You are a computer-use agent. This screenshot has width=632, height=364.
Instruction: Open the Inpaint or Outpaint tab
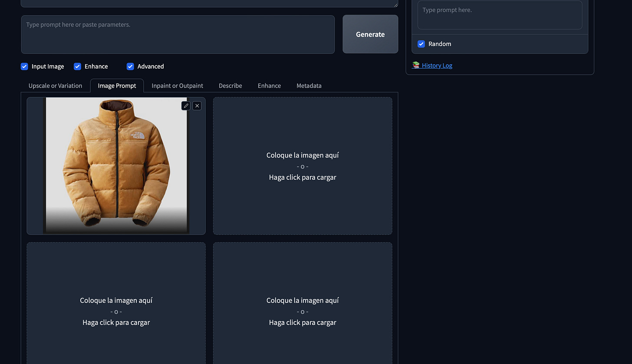click(178, 85)
